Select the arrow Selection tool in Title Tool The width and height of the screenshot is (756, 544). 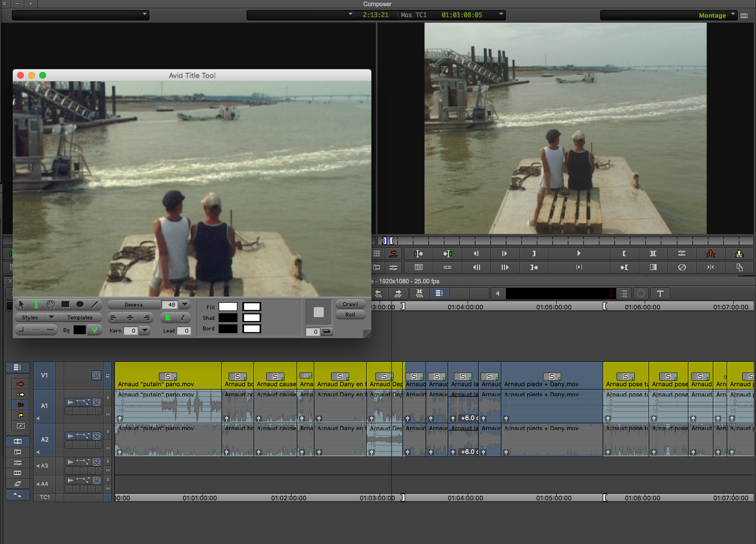click(x=22, y=304)
